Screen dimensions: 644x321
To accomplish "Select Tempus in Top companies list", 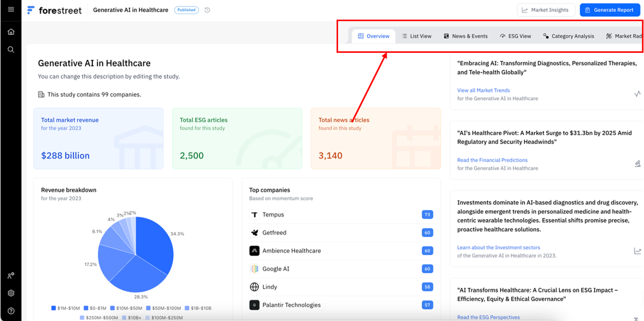I will (x=273, y=215).
